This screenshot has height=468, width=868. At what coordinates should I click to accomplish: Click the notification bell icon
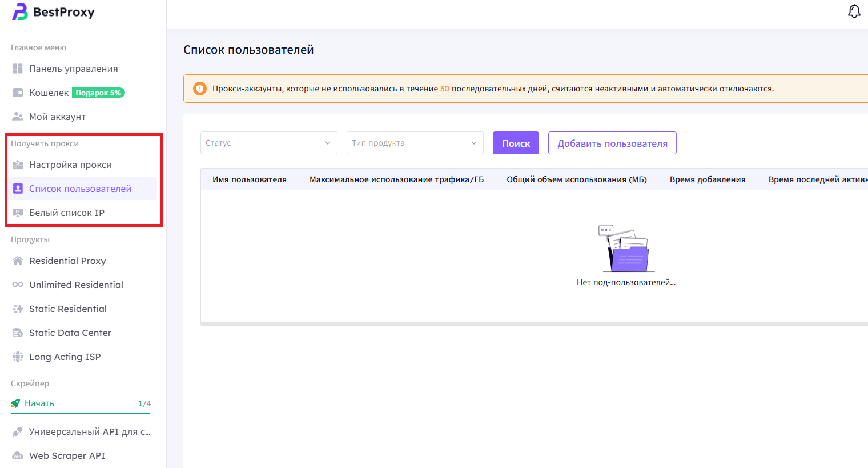(x=854, y=11)
